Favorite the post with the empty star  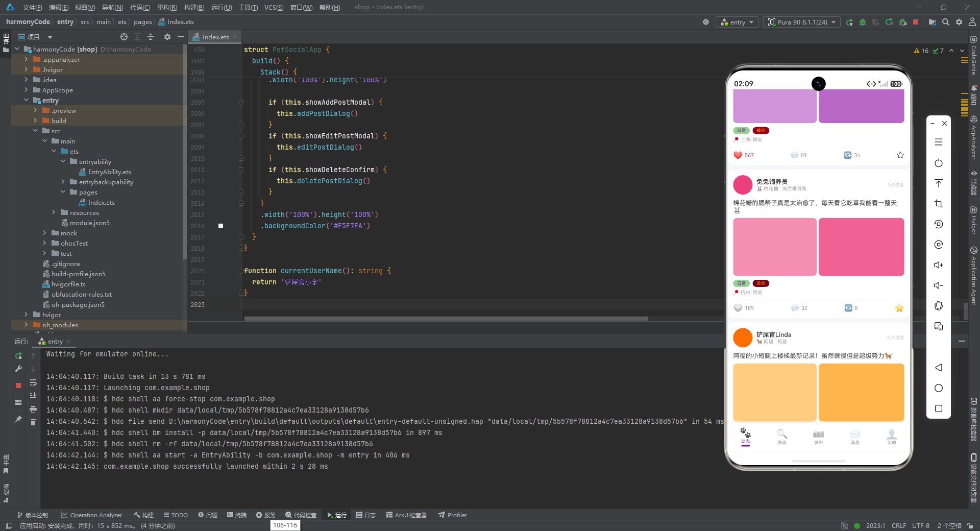coord(900,155)
